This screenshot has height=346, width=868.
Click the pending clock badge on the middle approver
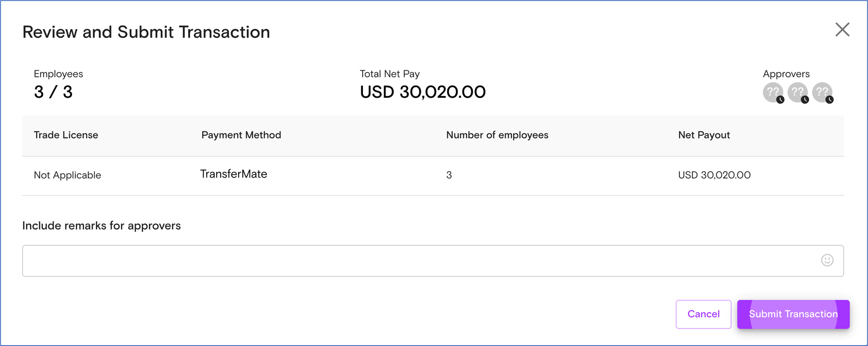click(805, 100)
